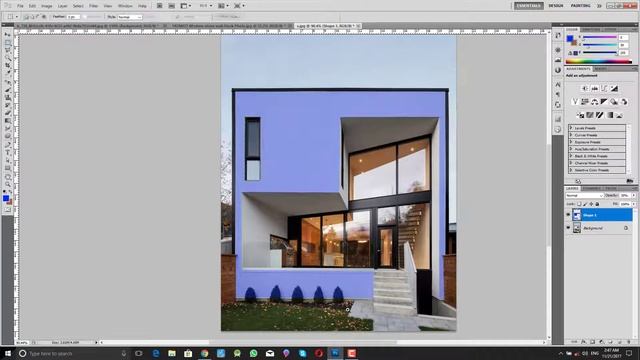The height and width of the screenshot is (360, 640).
Task: Open the Windows Start menu
Action: click(x=7, y=353)
